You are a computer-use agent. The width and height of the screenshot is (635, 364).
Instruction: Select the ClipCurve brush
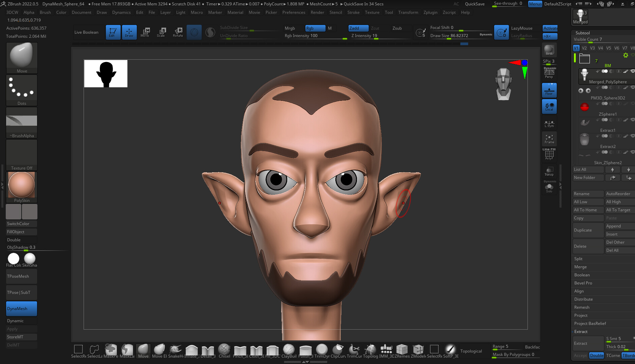tap(337, 350)
